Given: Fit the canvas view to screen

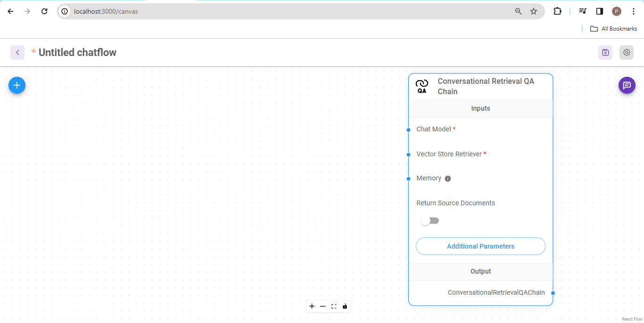Looking at the screenshot, I should 334,307.
